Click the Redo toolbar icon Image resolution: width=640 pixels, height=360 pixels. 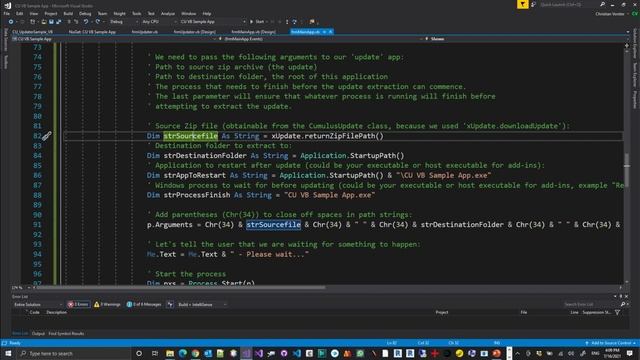pyautogui.click(x=98, y=22)
